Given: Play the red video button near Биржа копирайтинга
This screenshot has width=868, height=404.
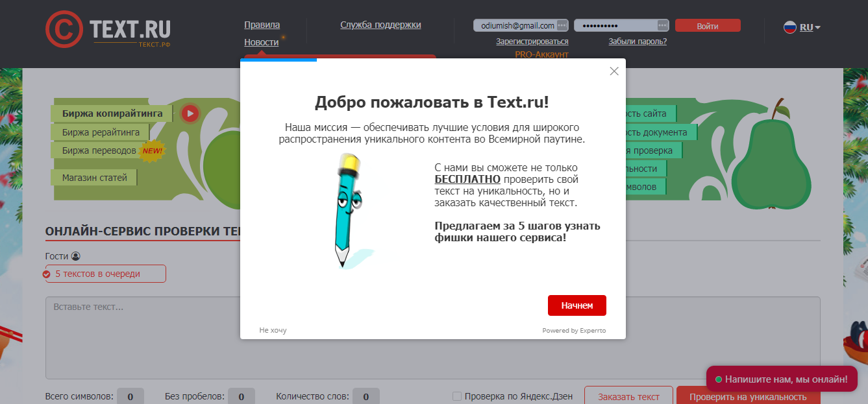Looking at the screenshot, I should point(190,113).
